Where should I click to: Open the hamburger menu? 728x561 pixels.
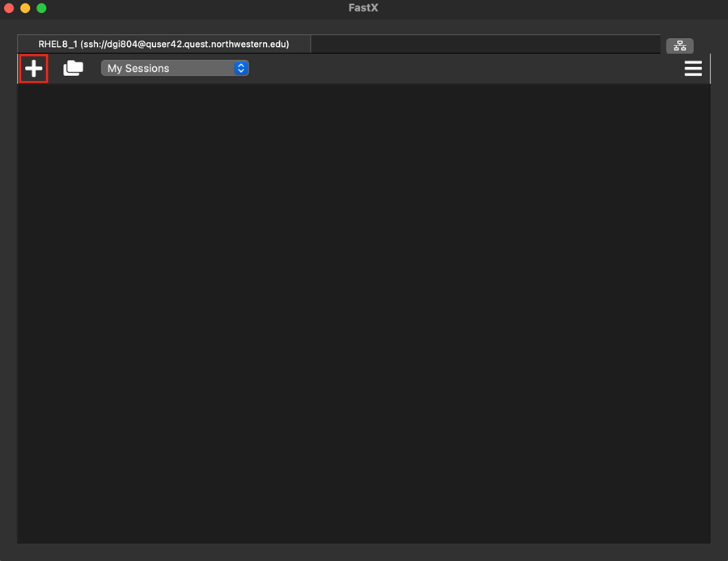click(693, 69)
